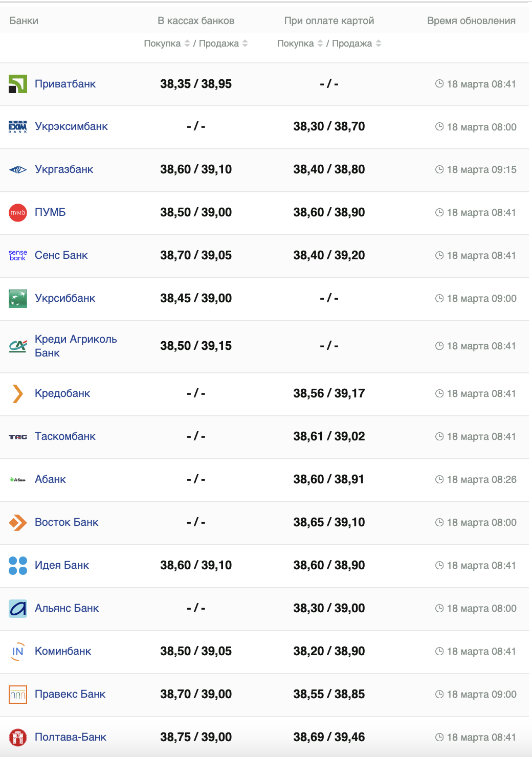Click the Альянс Банк logo icon
The image size is (532, 757).
click(x=18, y=609)
